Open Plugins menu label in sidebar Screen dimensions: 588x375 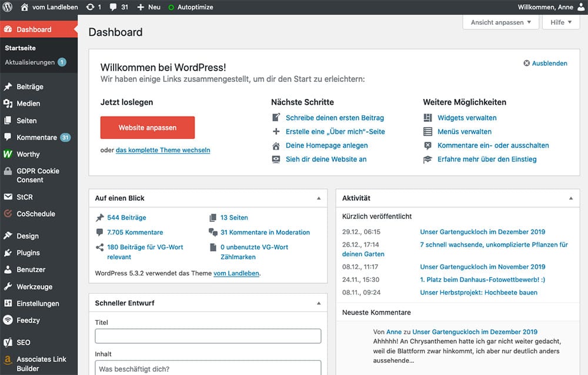28,253
